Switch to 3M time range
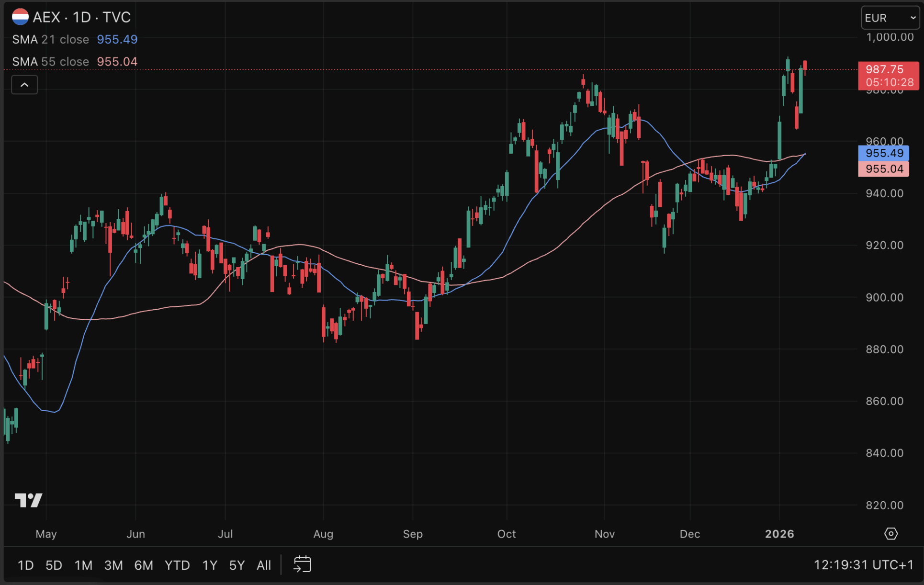 (113, 565)
